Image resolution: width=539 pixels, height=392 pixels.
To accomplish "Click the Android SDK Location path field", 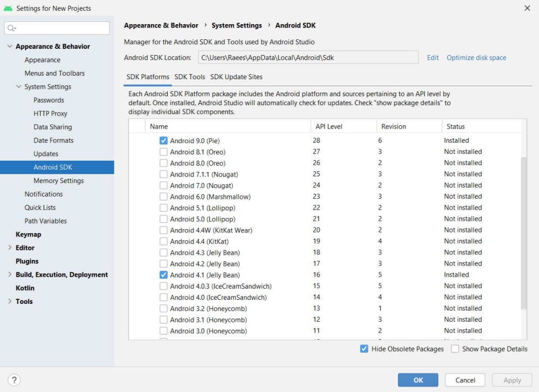I will (x=309, y=57).
